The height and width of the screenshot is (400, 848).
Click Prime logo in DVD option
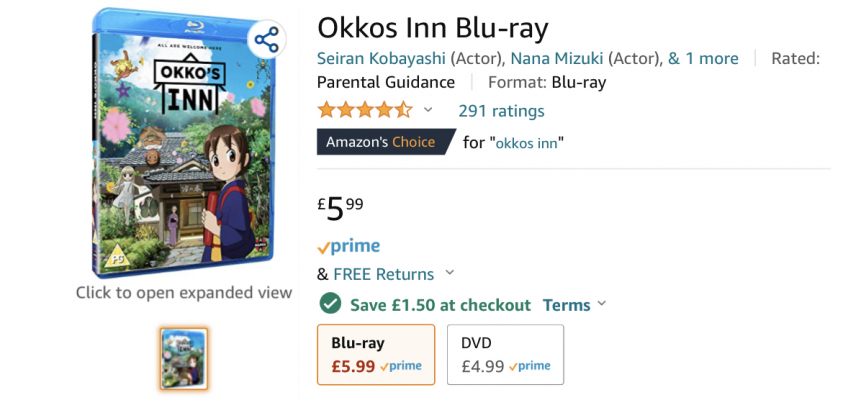[530, 367]
